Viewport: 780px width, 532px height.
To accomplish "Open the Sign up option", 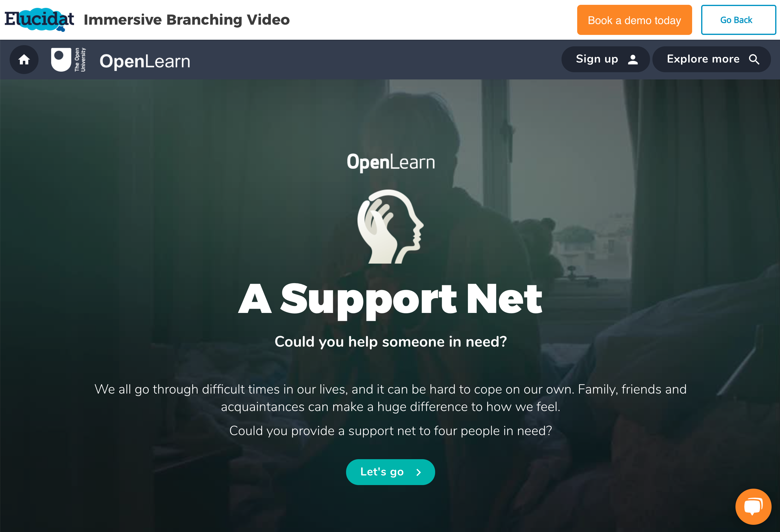I will [605, 59].
